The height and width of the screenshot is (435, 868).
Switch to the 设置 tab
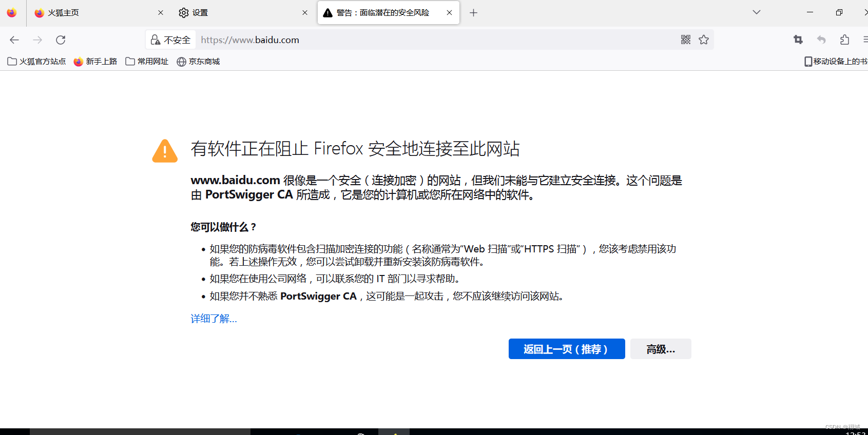pyautogui.click(x=242, y=13)
